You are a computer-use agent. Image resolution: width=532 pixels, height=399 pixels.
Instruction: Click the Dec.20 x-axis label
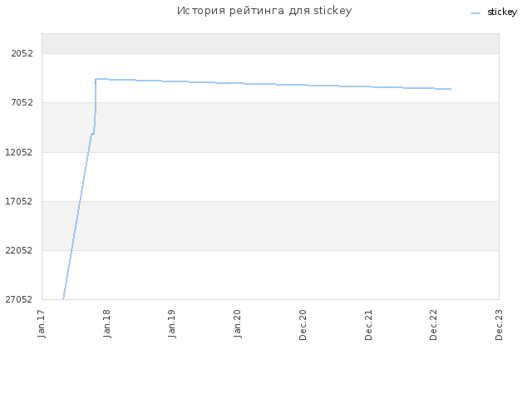point(303,325)
